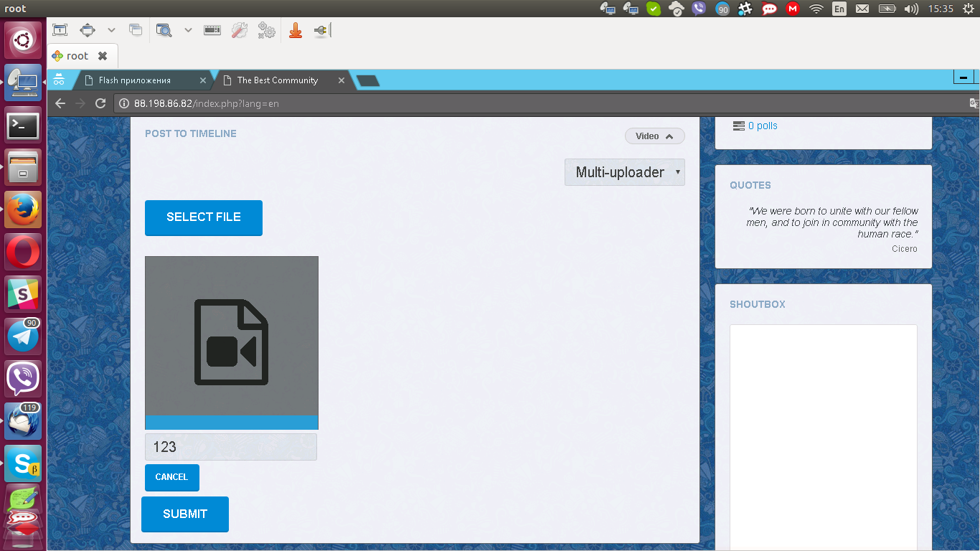980x551 pixels.
Task: Click the Remmina tools gears icon
Action: (266, 30)
